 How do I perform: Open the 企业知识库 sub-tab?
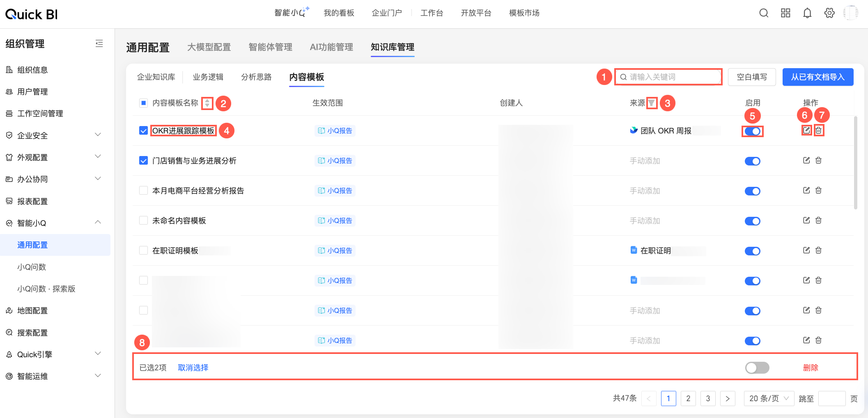[x=156, y=77]
